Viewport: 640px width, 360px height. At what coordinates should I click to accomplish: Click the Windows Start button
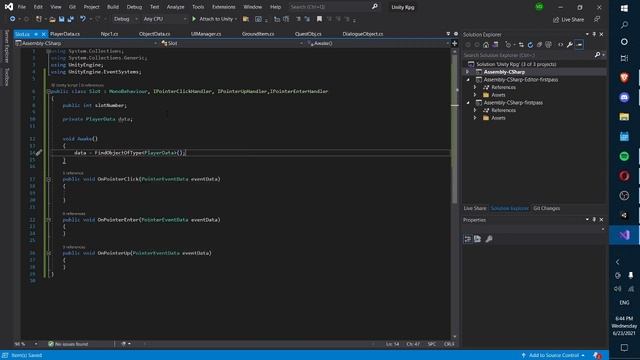(x=624, y=8)
